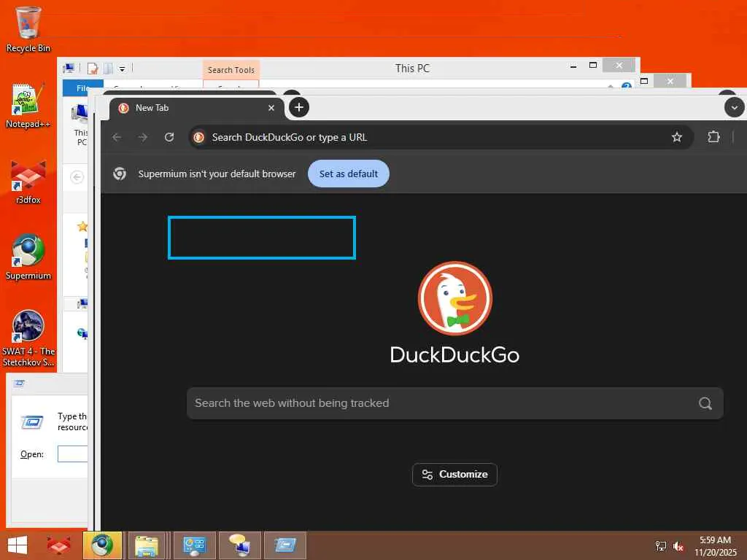
Task: Click the Supermium logo in the infobar
Action: coord(120,174)
